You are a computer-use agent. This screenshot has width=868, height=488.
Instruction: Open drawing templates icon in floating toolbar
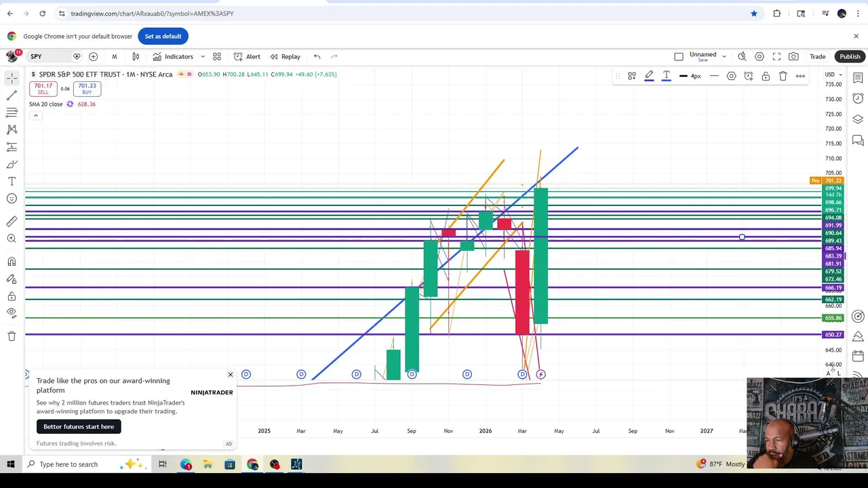pos(631,76)
